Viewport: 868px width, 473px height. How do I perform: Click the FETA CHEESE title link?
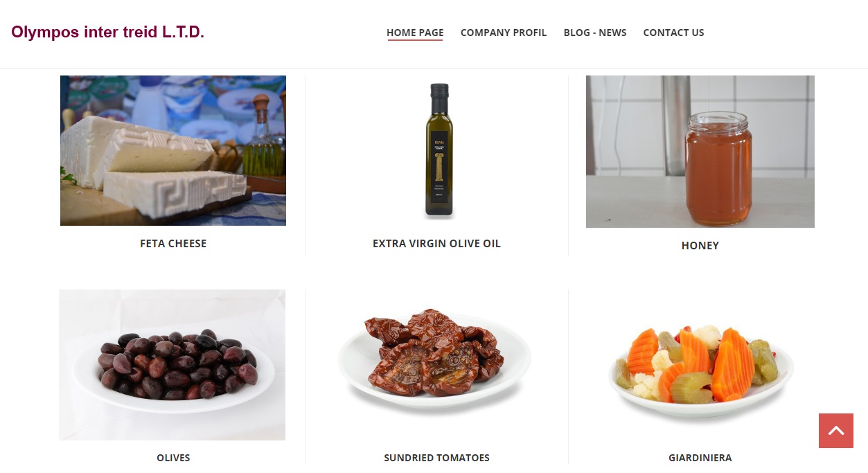tap(173, 244)
